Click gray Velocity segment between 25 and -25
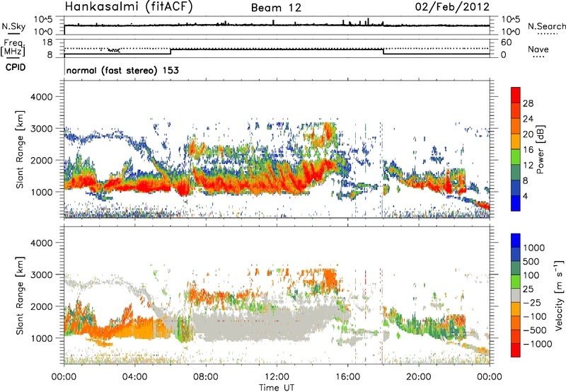 pyautogui.click(x=516, y=295)
